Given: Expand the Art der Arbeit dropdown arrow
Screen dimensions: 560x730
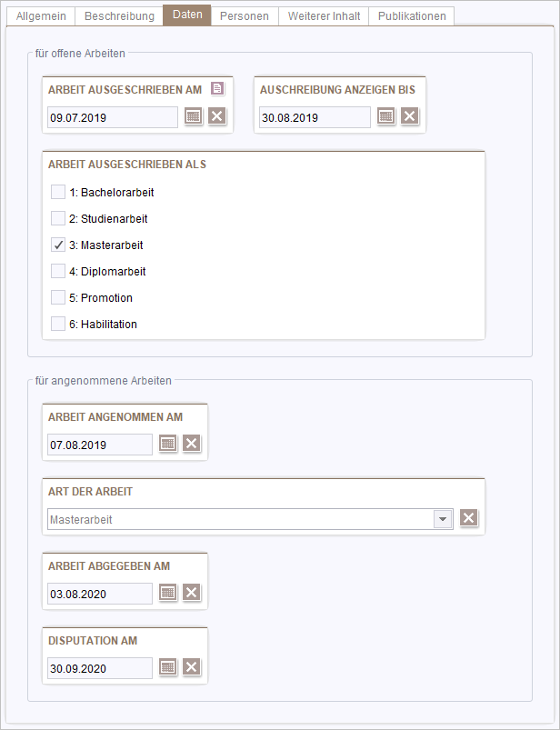Looking at the screenshot, I should click(443, 519).
